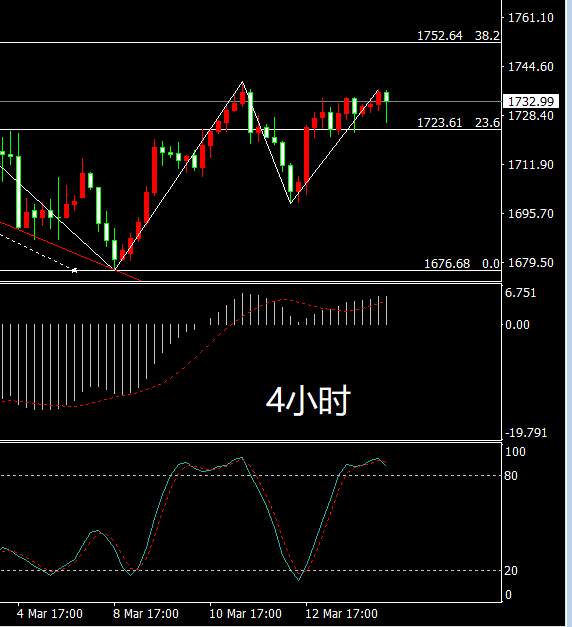Click MACD scale value 0.00

[x=517, y=324]
